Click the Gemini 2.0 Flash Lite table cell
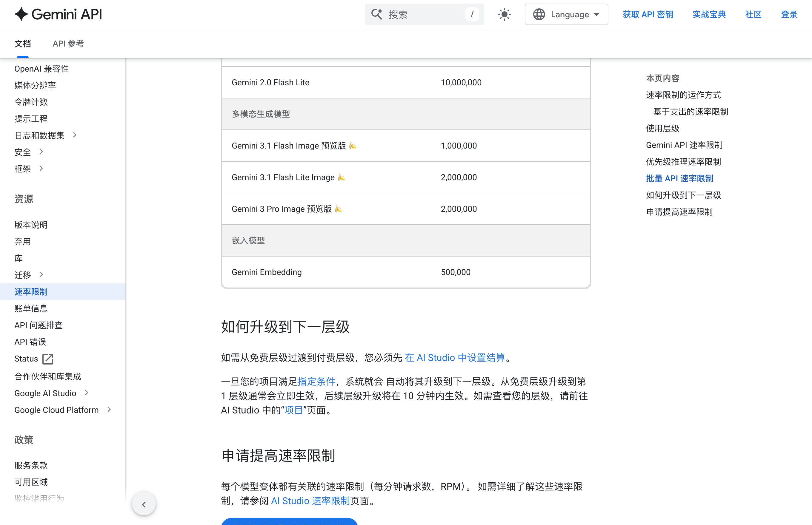Image resolution: width=812 pixels, height=525 pixels. (x=326, y=83)
